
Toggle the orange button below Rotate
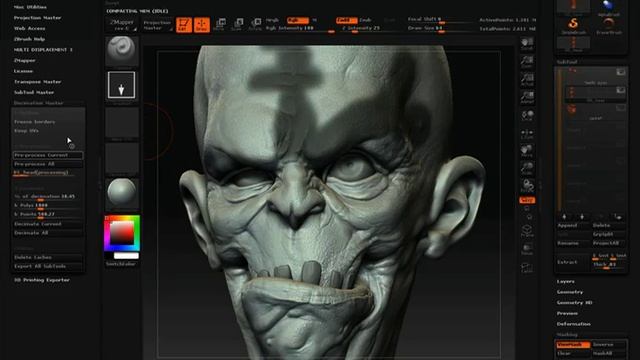tap(527, 200)
